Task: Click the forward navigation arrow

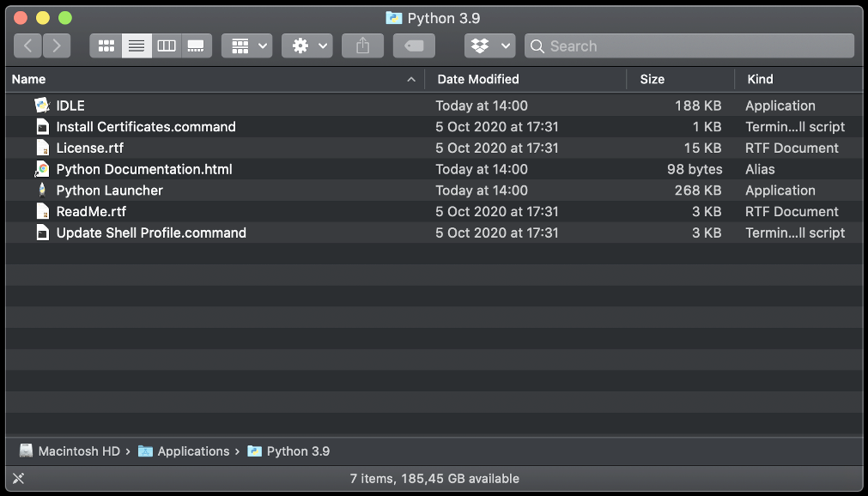Action: click(57, 45)
